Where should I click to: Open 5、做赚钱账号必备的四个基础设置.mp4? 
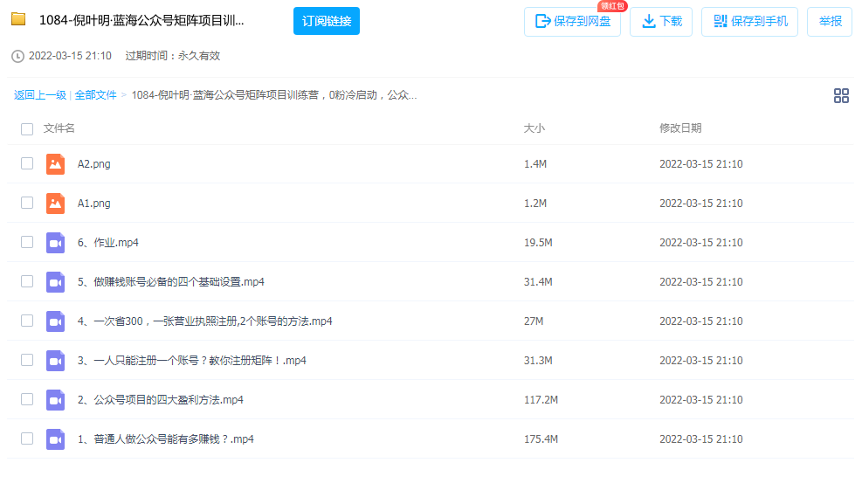[x=171, y=282]
